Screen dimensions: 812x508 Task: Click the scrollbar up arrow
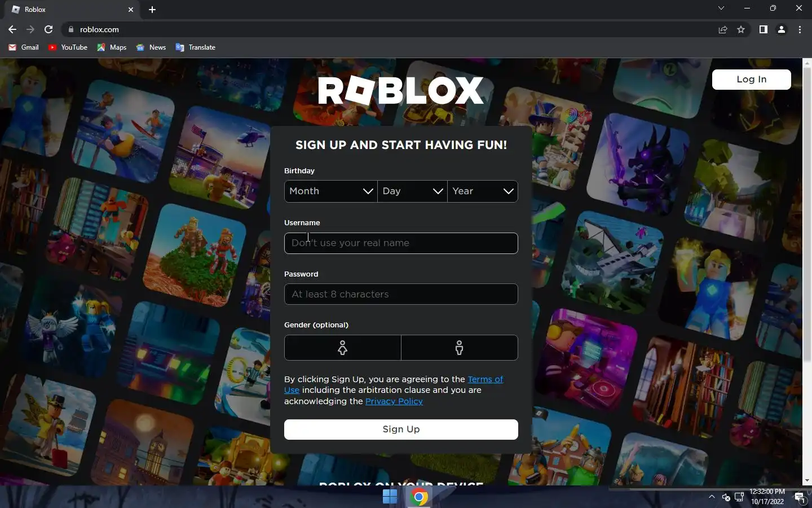[x=807, y=62]
